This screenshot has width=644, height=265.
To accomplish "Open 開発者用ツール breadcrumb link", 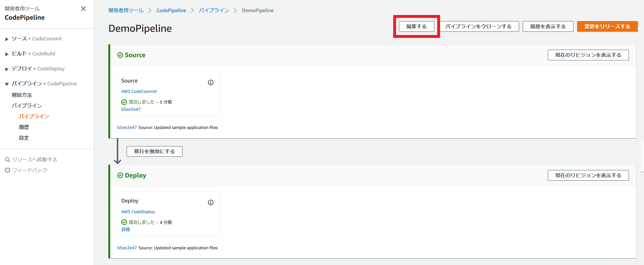I will coord(126,10).
